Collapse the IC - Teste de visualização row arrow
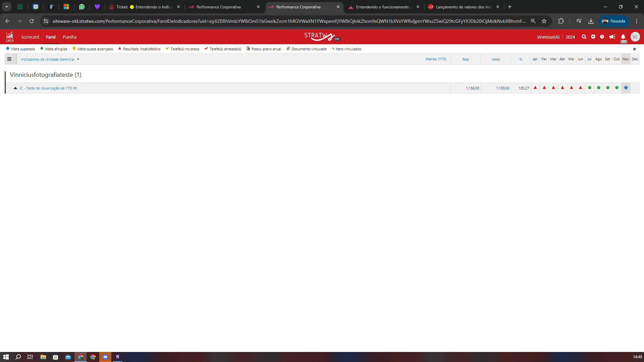The image size is (644, 362). coord(15,88)
